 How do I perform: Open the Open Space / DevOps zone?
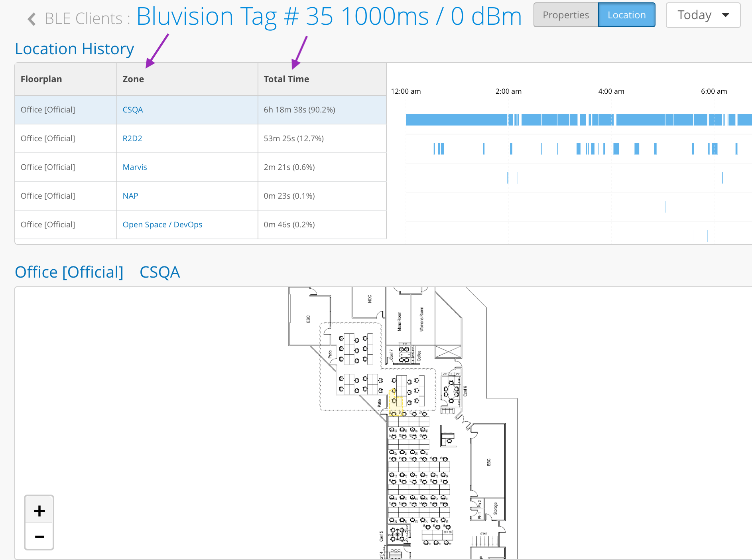pyautogui.click(x=162, y=225)
